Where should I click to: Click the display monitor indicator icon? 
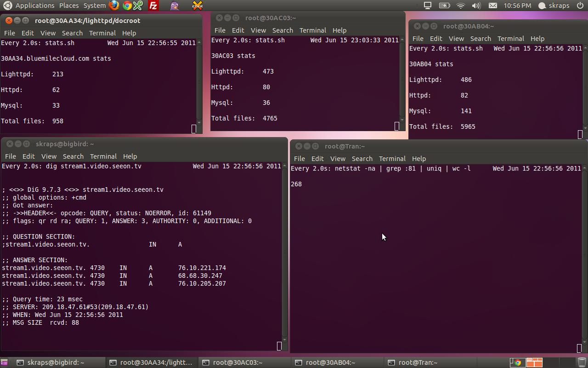point(427,6)
